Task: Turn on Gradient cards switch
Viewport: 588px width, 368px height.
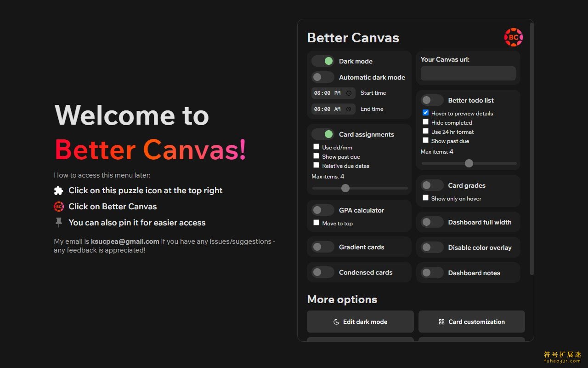Action: pyautogui.click(x=323, y=247)
